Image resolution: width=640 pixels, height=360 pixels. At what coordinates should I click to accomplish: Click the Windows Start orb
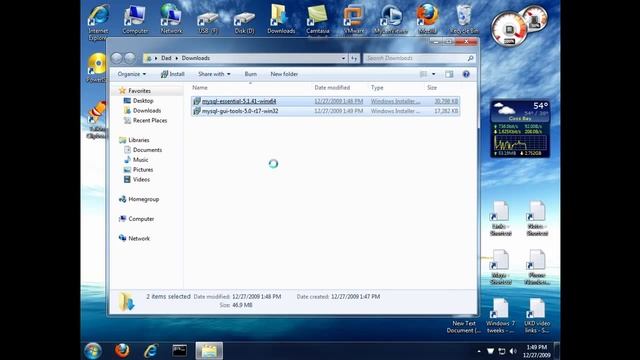tap(93, 351)
